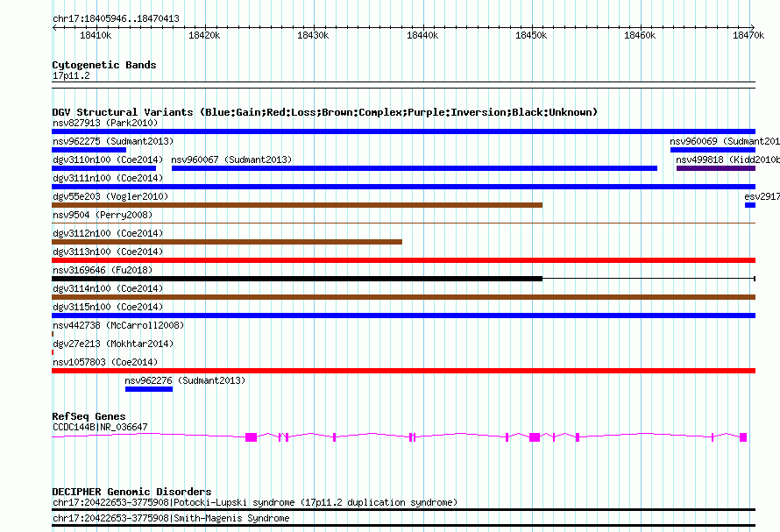780x532 pixels.
Task: Select the red dgv3113n100 loss bar
Action: [x=403, y=260]
